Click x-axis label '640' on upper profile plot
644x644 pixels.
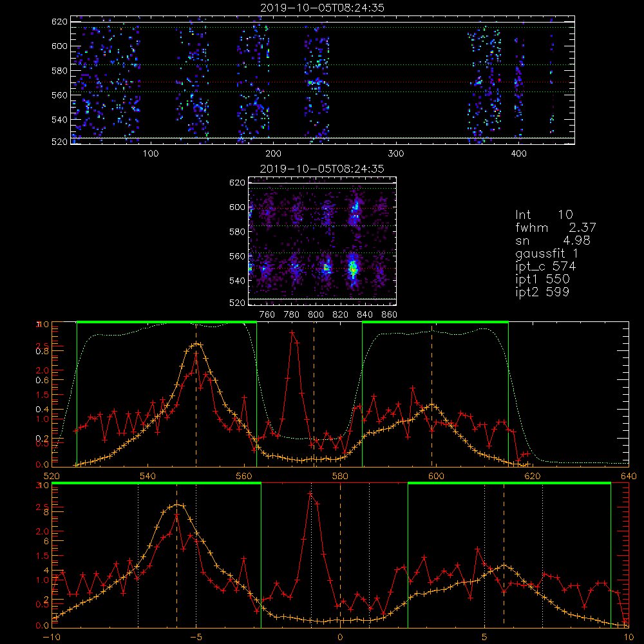[629, 477]
